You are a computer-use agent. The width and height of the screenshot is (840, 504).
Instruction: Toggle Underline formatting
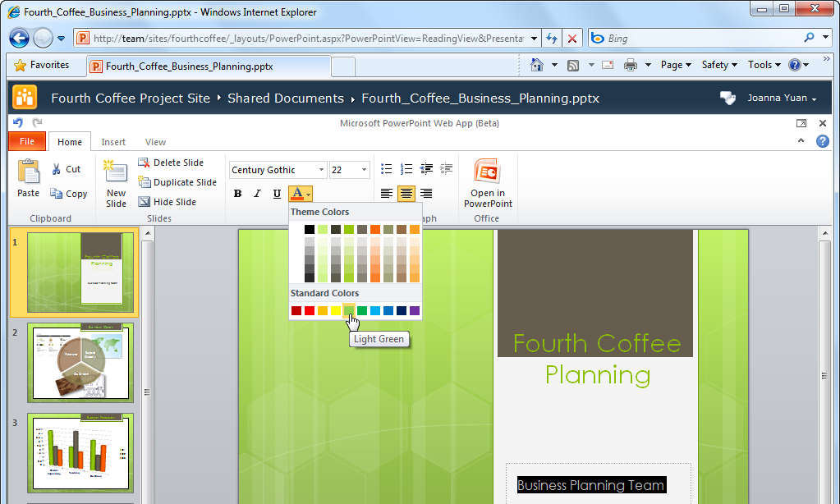pos(277,194)
